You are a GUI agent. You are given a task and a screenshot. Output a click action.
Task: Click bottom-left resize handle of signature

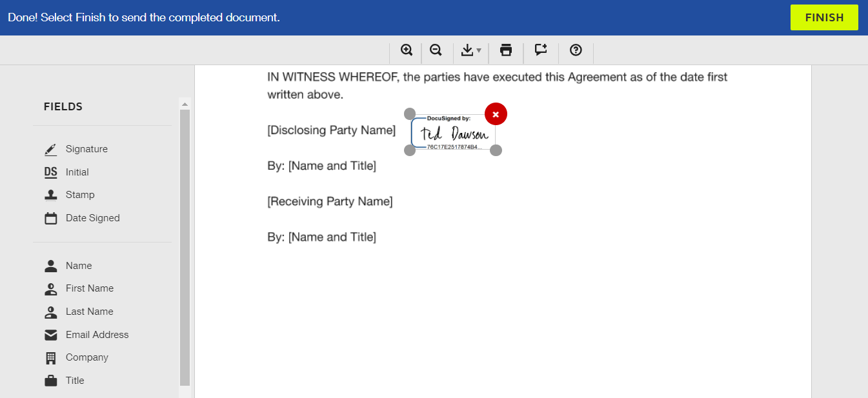click(x=410, y=150)
